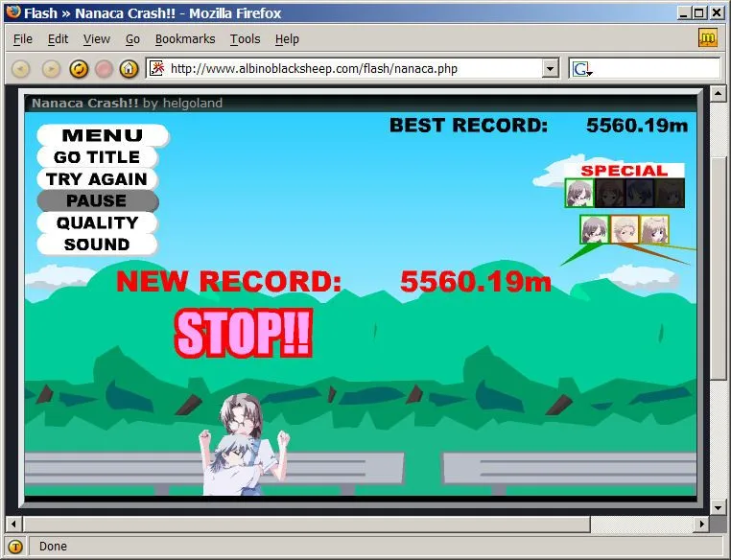Toggle the PAUSE game button

tap(96, 201)
